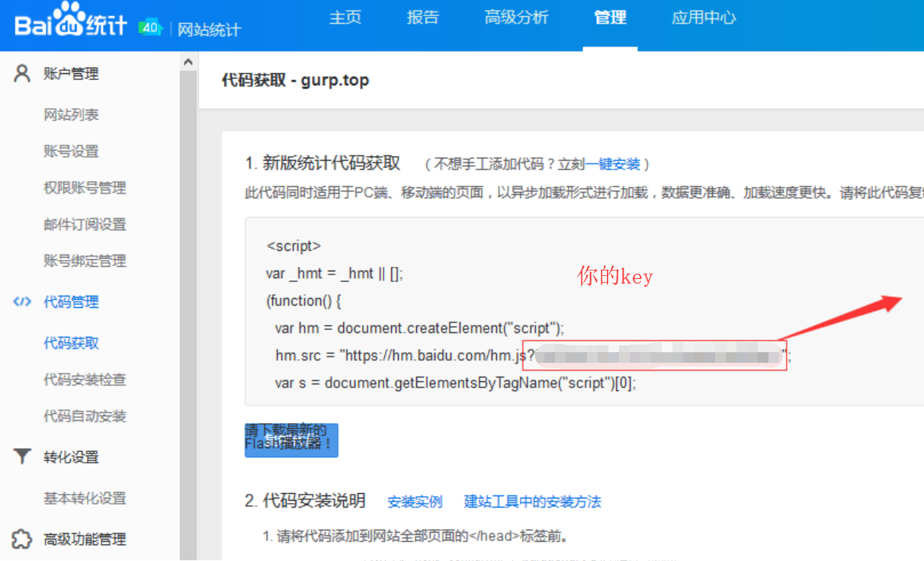Expand the 高级功能管理 section
The image size is (924, 561).
coord(85,540)
